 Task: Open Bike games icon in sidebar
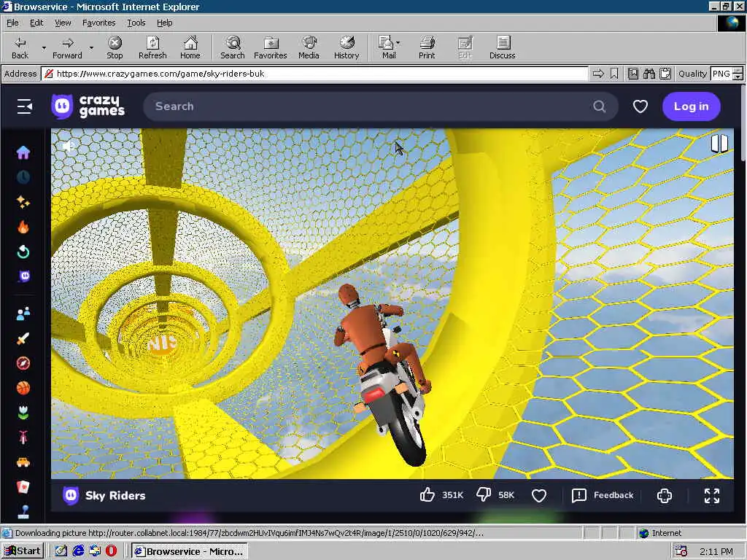click(23, 437)
